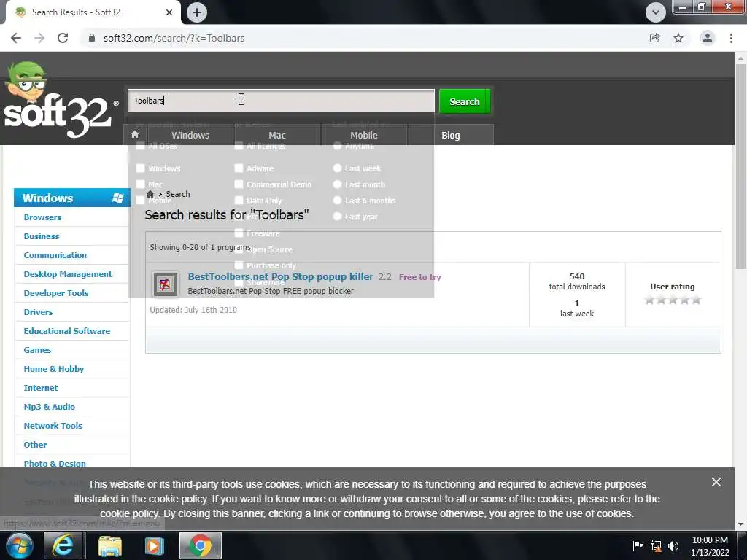Open Windows Start menu
The width and height of the screenshot is (747, 560).
[x=18, y=545]
